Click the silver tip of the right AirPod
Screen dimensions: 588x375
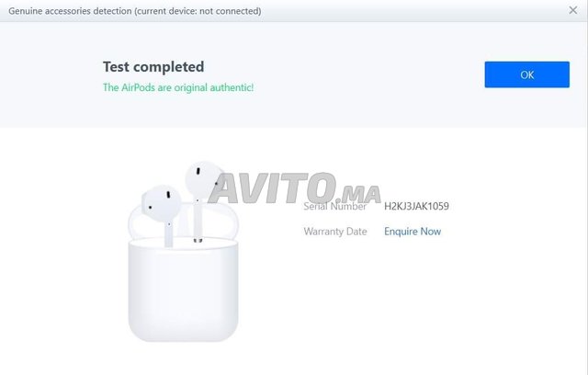click(198, 240)
